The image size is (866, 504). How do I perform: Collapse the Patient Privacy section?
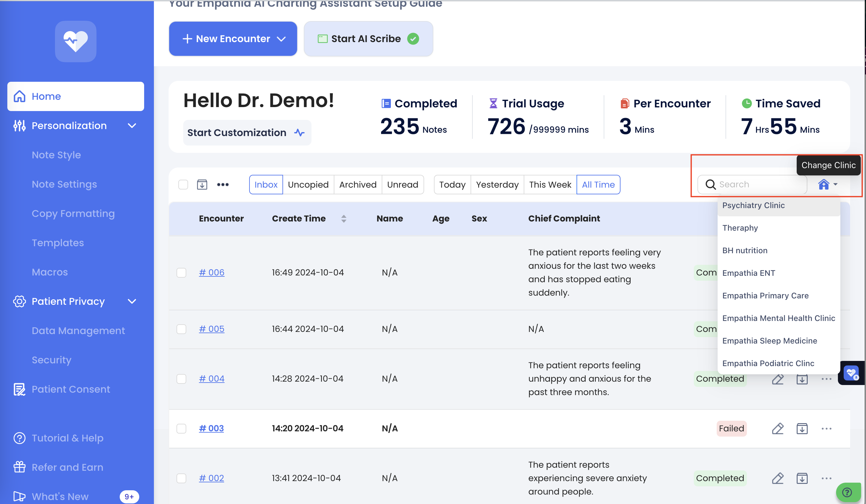tap(132, 301)
